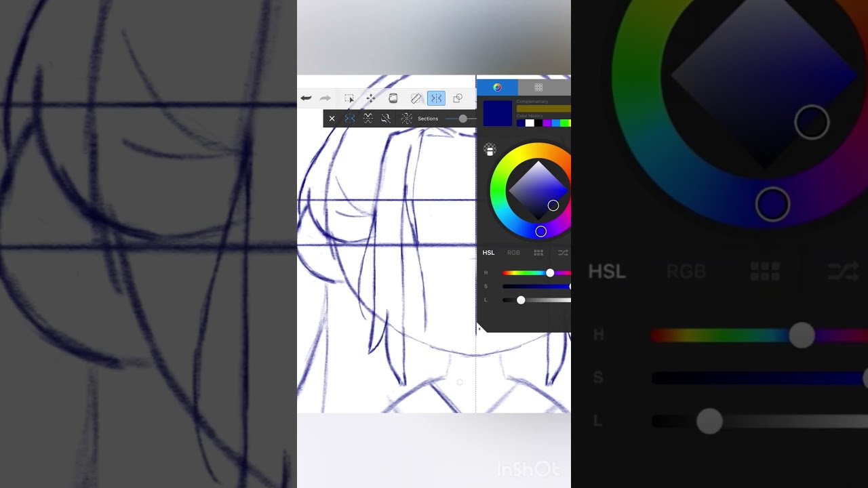
Task: Select the purple history swatch
Action: [547, 123]
